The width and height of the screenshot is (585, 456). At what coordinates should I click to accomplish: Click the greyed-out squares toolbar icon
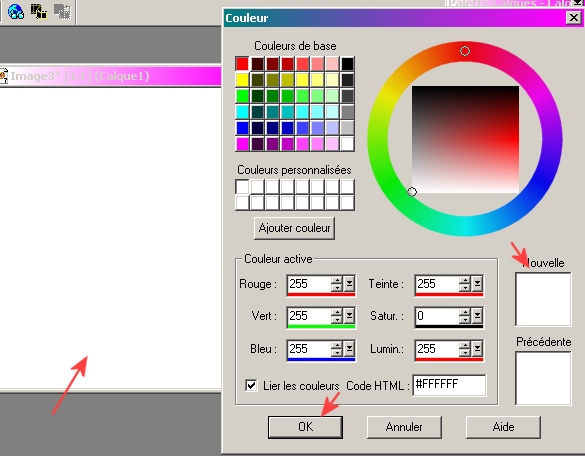[x=62, y=12]
